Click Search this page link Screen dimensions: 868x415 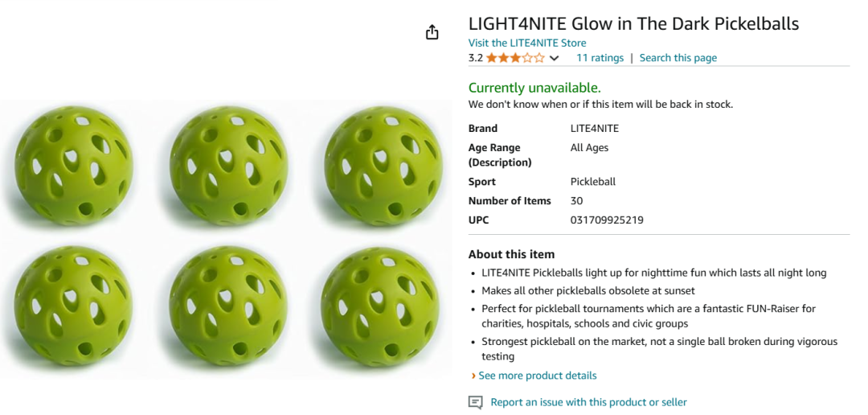[678, 58]
